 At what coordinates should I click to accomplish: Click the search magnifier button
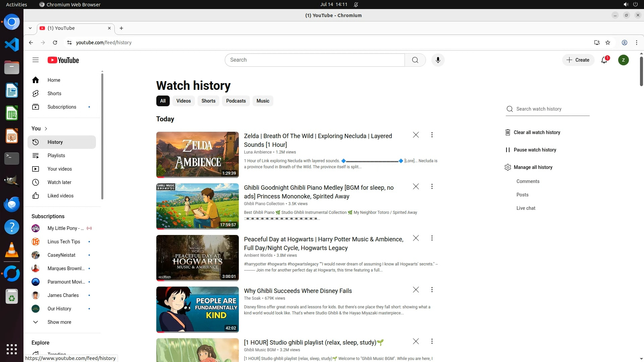click(x=415, y=60)
